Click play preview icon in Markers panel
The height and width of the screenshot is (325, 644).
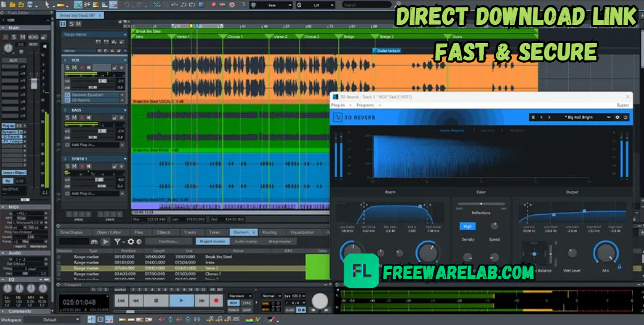coord(106,242)
